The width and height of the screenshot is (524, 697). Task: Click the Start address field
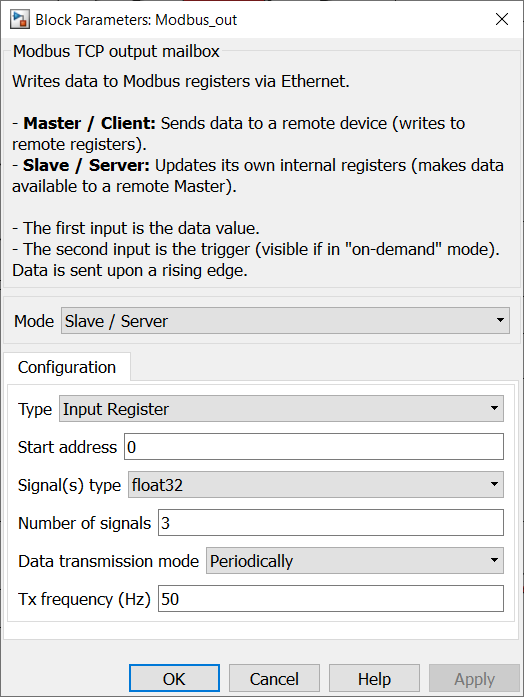(314, 447)
